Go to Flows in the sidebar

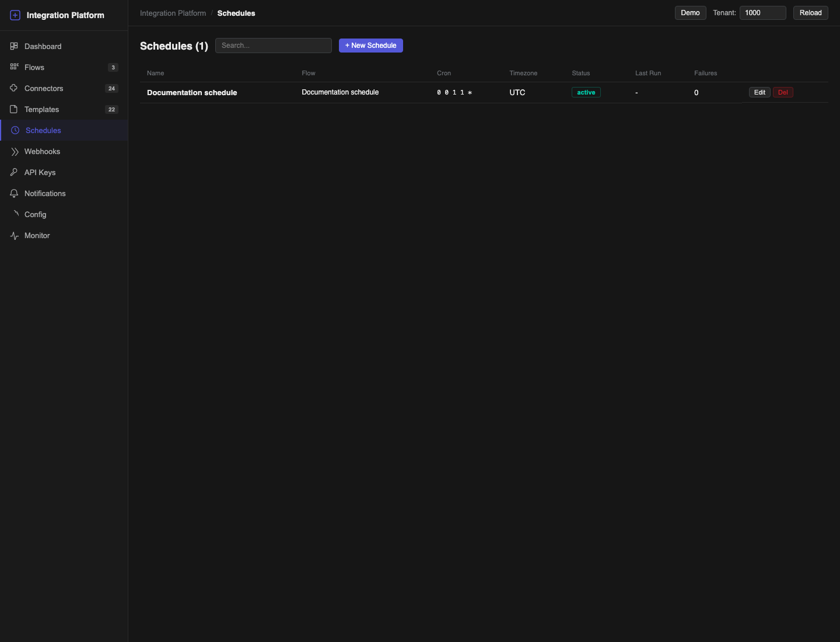pyautogui.click(x=64, y=67)
